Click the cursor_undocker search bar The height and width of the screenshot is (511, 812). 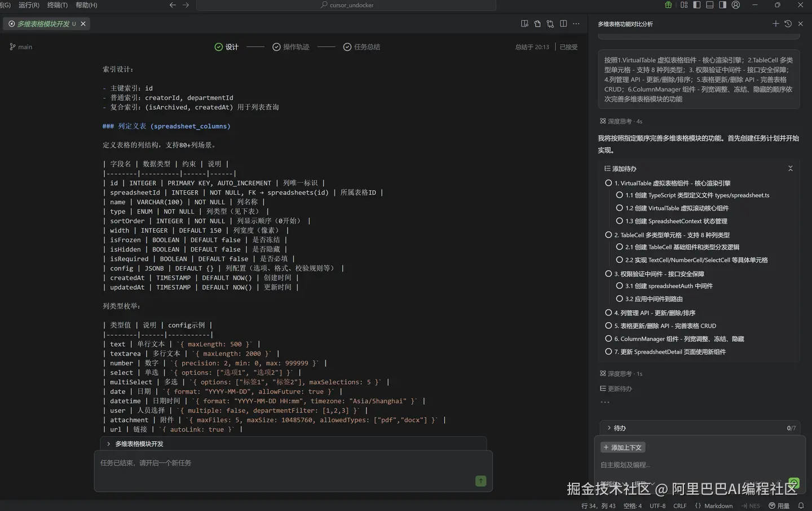[x=346, y=5]
